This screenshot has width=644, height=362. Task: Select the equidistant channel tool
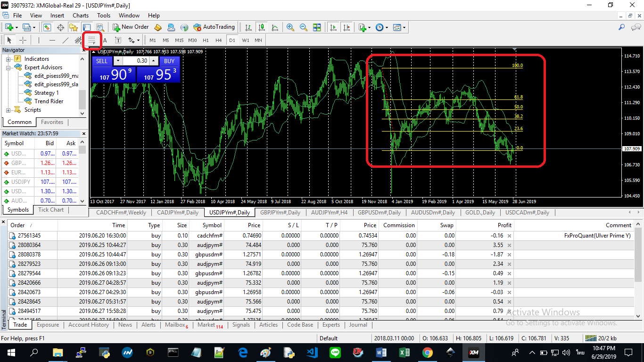[x=78, y=40]
